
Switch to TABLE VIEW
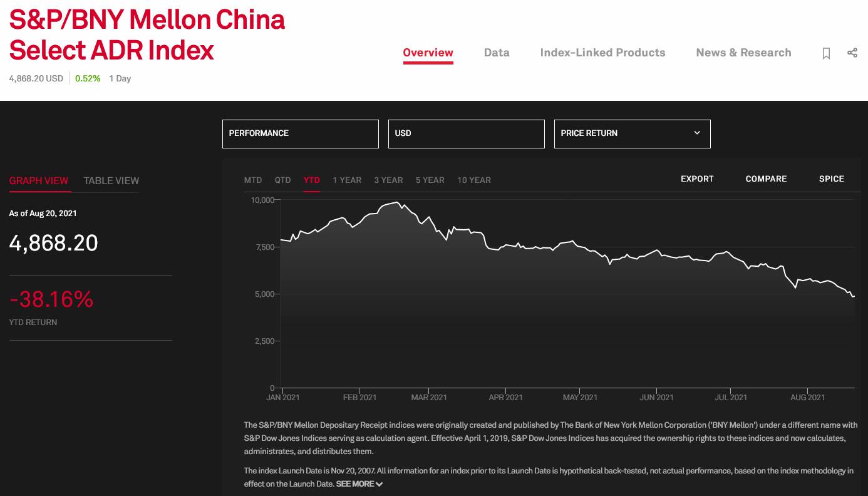(x=111, y=180)
